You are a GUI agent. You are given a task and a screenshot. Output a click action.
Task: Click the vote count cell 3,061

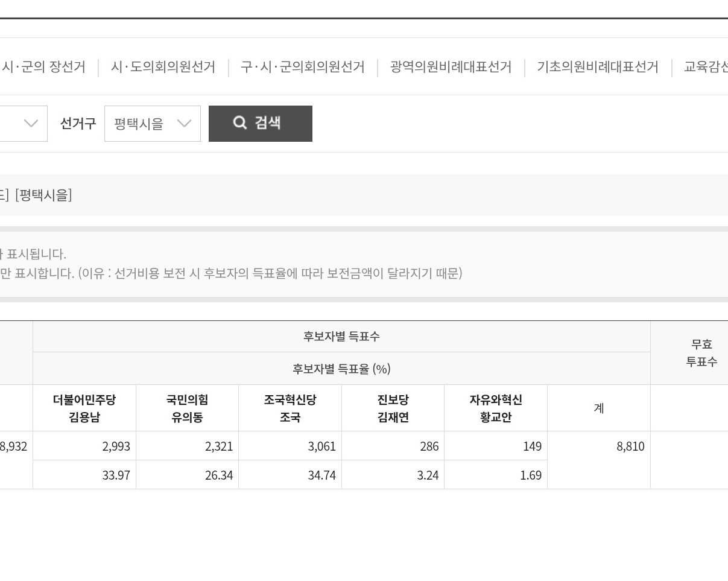pos(290,446)
